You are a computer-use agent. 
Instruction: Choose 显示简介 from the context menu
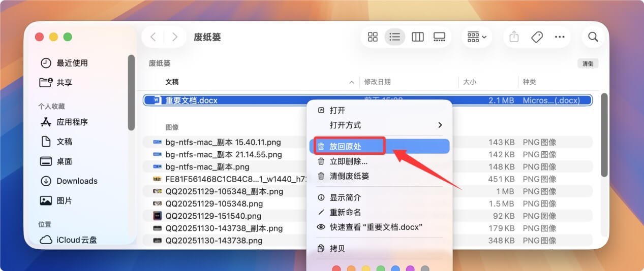click(379, 197)
